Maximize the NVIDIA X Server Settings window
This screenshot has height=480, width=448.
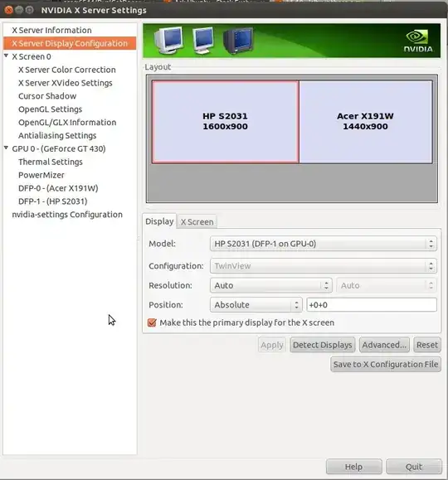[x=29, y=10]
